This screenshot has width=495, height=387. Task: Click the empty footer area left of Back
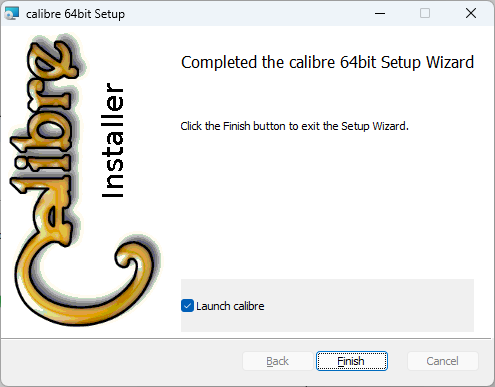[x=122, y=362]
